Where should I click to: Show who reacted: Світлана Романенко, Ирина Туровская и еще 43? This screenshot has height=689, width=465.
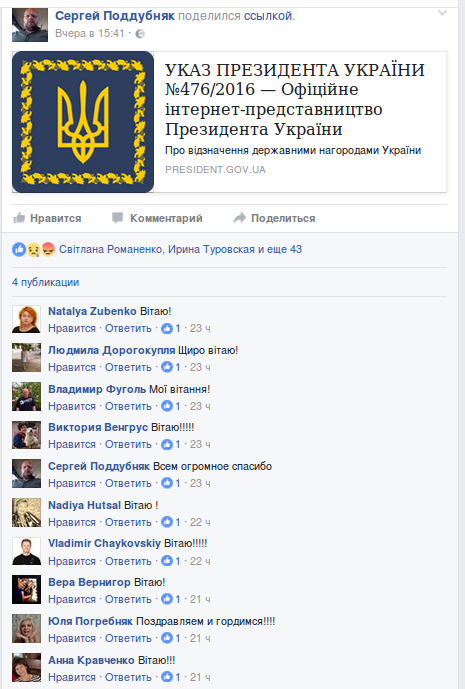pos(180,250)
